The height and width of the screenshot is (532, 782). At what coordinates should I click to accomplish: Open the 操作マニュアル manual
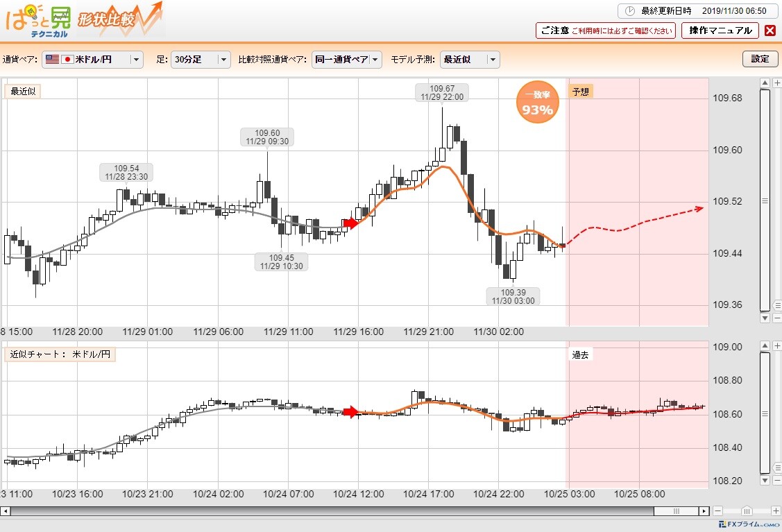coord(720,31)
